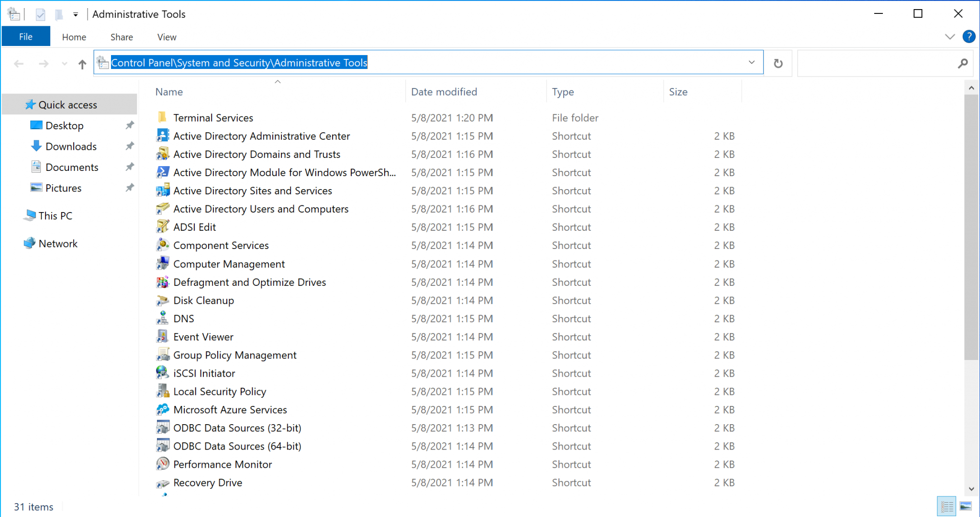This screenshot has height=517, width=980.
Task: Select the Active Directory Users and Computers icon
Action: click(162, 208)
